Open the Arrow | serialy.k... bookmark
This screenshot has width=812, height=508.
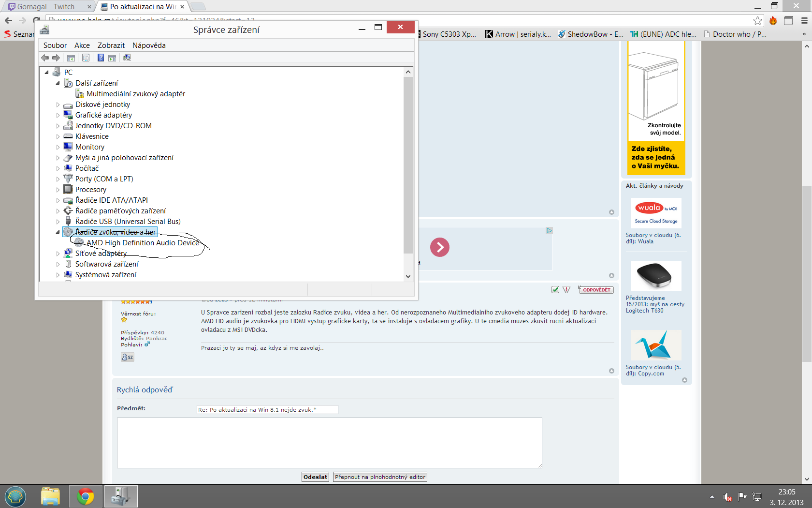pyautogui.click(x=518, y=34)
